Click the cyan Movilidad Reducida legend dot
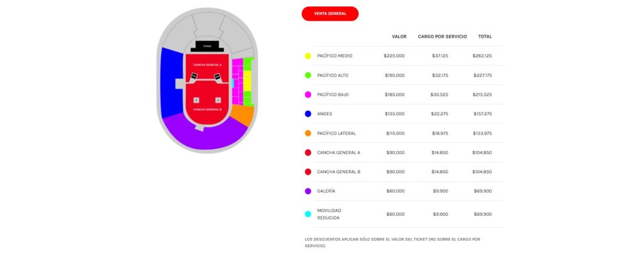The height and width of the screenshot is (253, 644). tap(308, 214)
